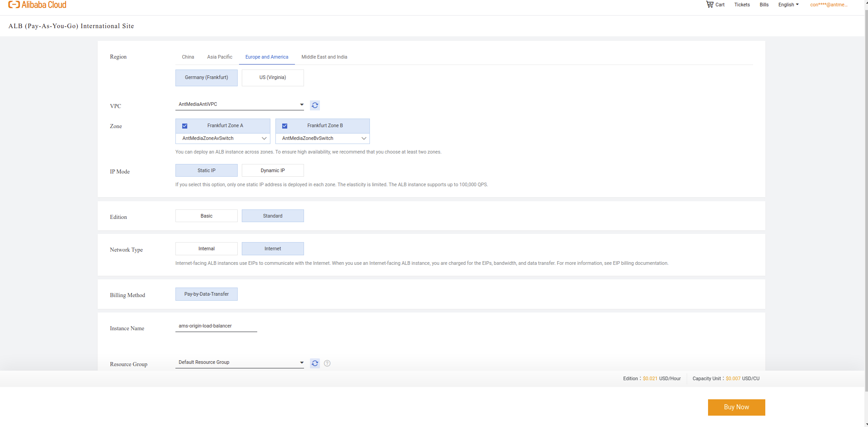This screenshot has width=868, height=427.
Task: Refresh the Resource Group list
Action: (315, 363)
